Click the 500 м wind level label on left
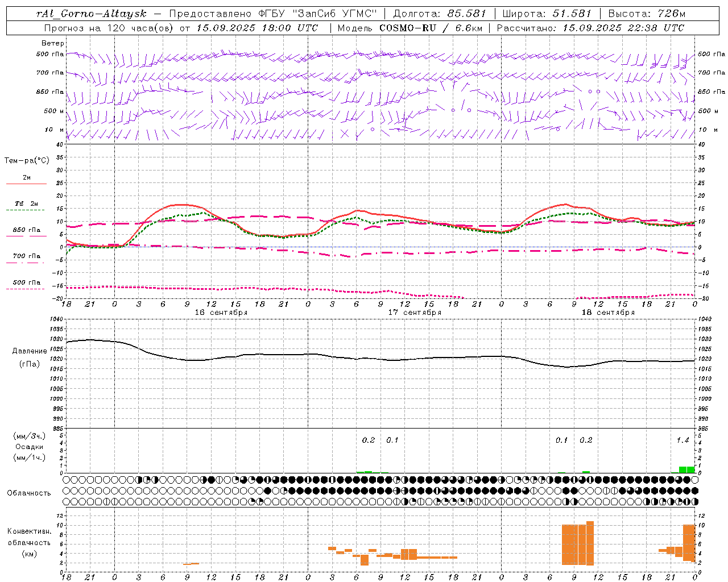The width and height of the screenshot is (728, 582). [54, 111]
